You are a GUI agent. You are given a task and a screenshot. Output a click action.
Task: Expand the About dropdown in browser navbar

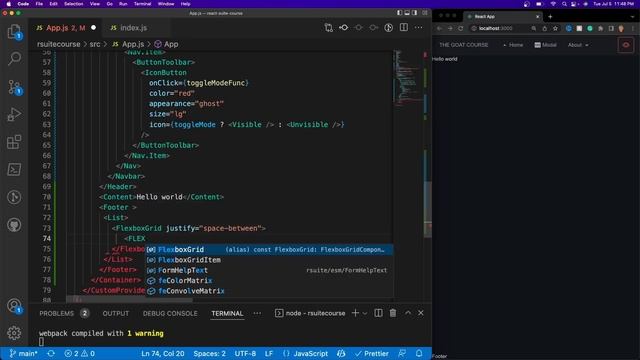pos(578,45)
